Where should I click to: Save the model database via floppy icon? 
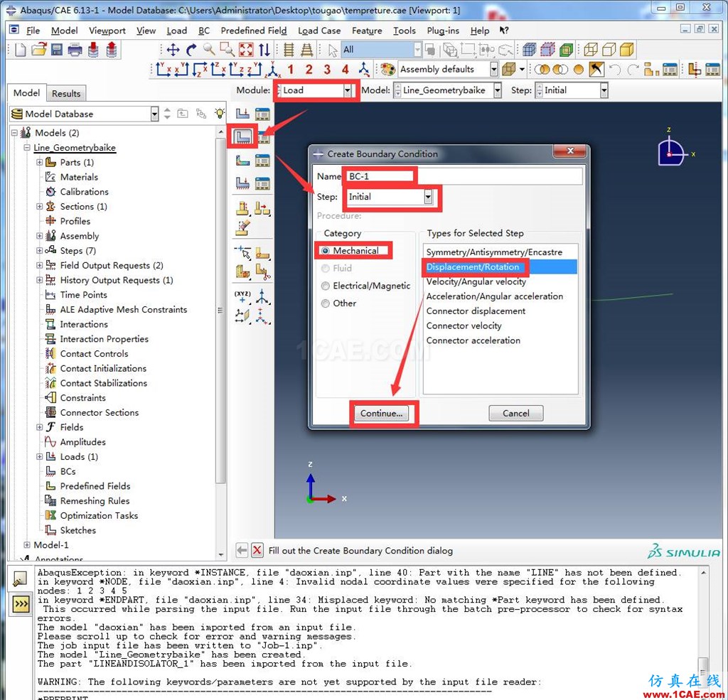(57, 50)
